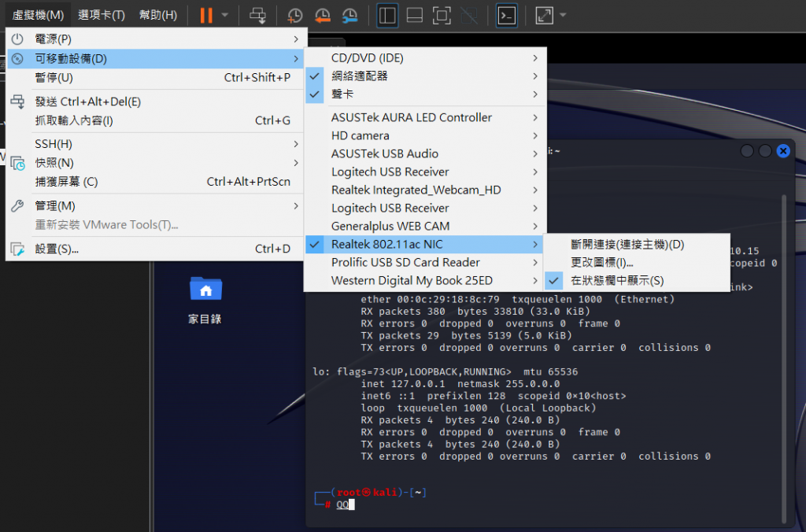Toggle the bottom thumbnail bar view icon

[x=414, y=16]
